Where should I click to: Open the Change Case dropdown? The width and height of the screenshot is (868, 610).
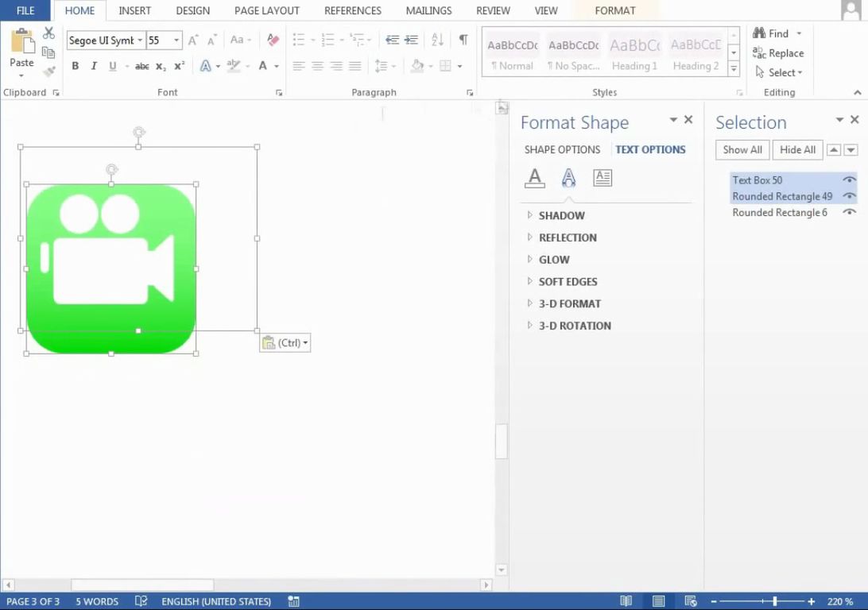(241, 40)
